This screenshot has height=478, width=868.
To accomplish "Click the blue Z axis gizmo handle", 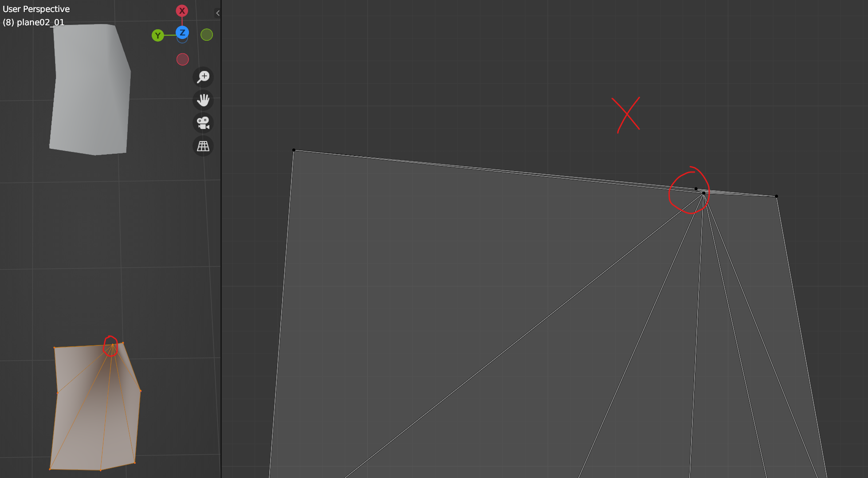I will point(182,32).
